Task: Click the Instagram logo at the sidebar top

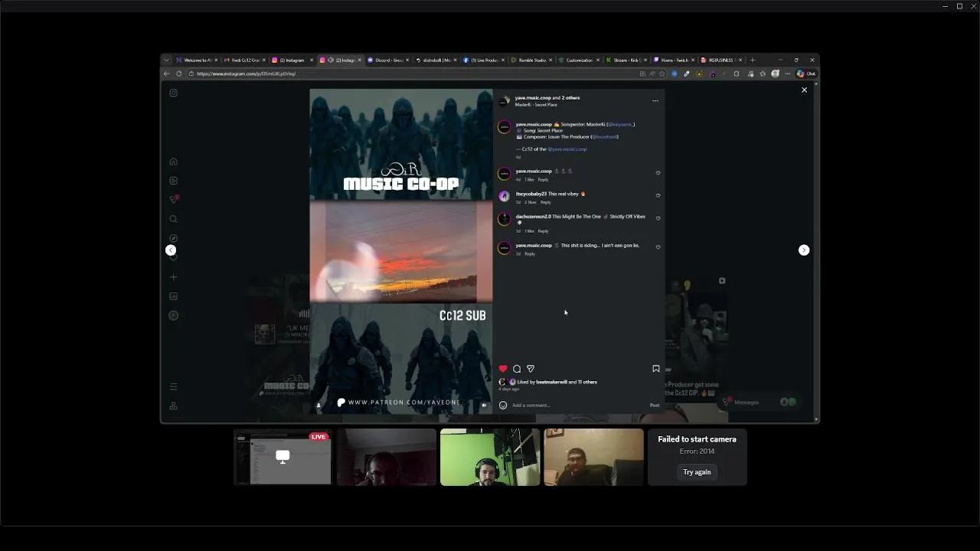Action: (174, 93)
